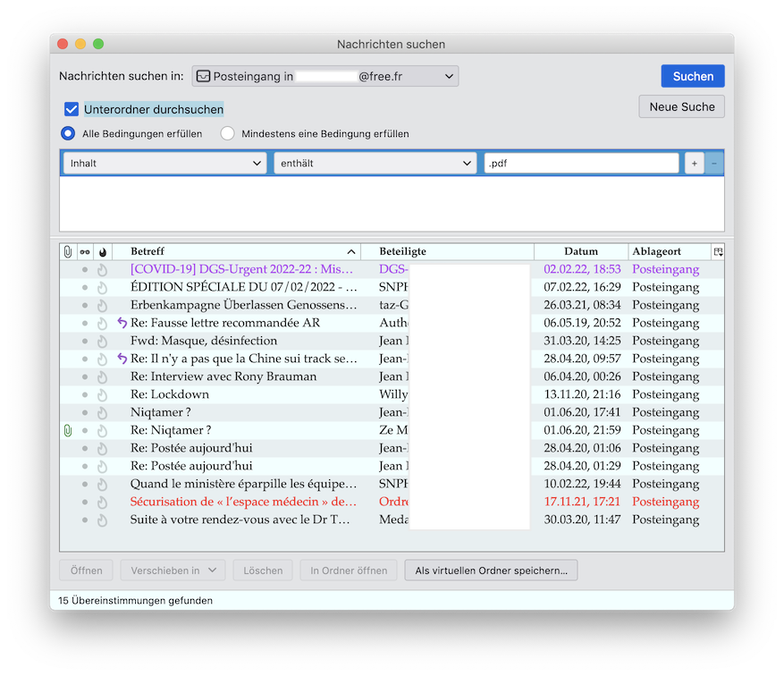Click paperclip icon on Re: Niqtamer row
Image resolution: width=784 pixels, height=676 pixels.
click(68, 430)
